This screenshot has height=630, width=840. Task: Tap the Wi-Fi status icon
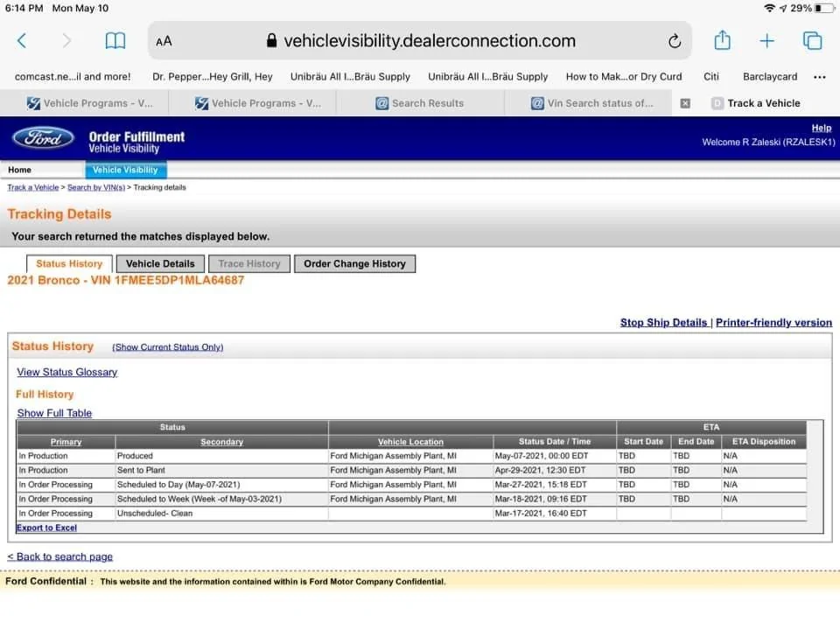pyautogui.click(x=769, y=8)
